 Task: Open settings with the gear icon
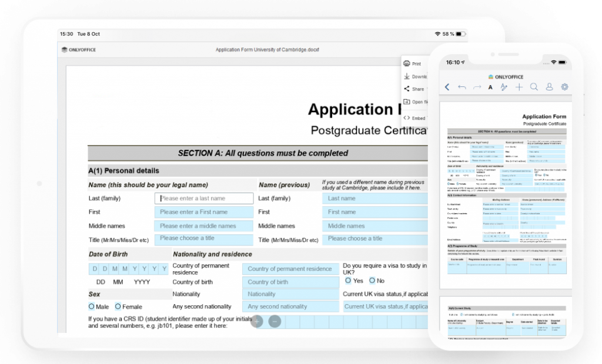pos(565,87)
